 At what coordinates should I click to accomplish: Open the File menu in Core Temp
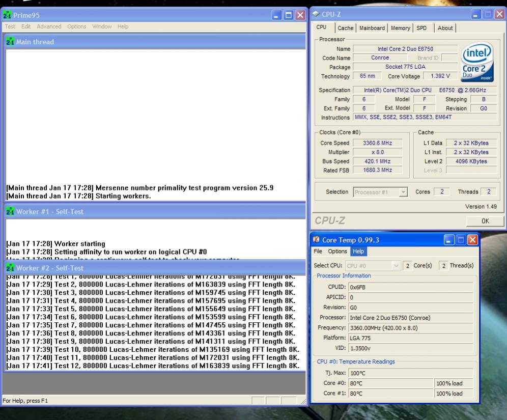coord(318,251)
